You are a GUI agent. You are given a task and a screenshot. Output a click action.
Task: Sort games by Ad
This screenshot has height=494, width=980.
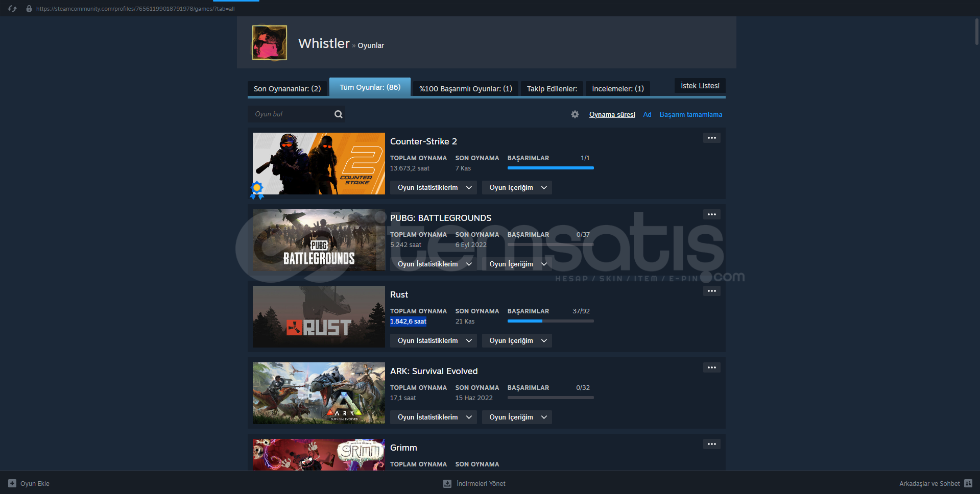coord(647,114)
